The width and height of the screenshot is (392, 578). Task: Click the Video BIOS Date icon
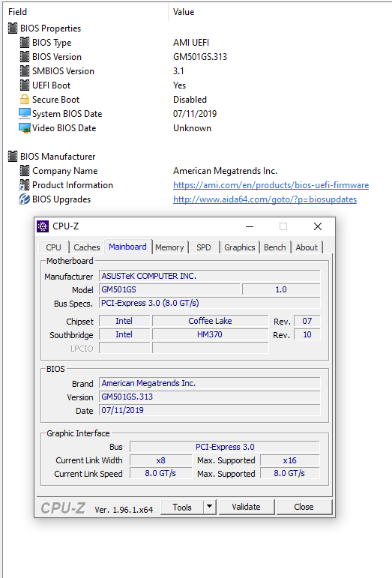pos(24,128)
